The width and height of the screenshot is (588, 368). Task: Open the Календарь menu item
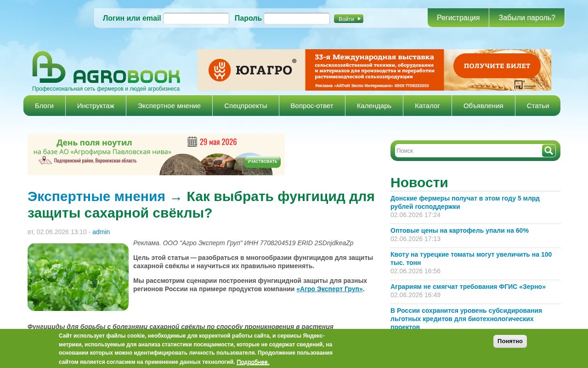click(x=374, y=106)
